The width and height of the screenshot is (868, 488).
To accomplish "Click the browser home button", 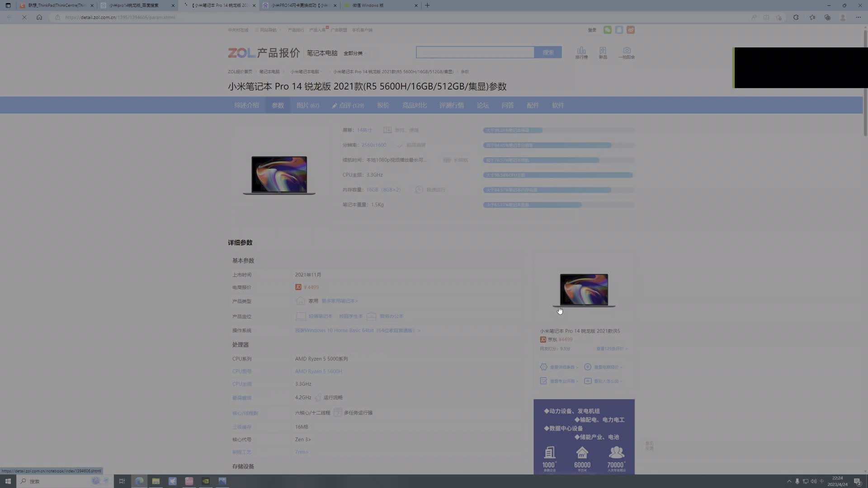I will point(39,17).
